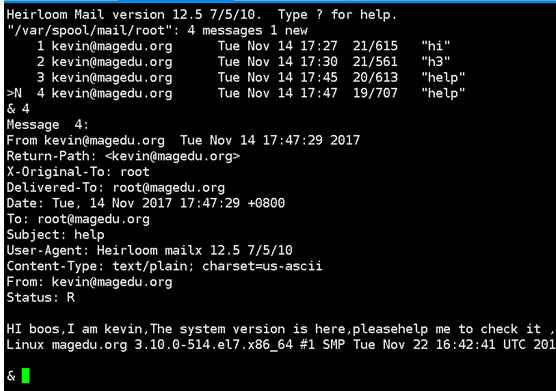
Task: Click the "Message 4:" heading line
Action: click(x=48, y=124)
